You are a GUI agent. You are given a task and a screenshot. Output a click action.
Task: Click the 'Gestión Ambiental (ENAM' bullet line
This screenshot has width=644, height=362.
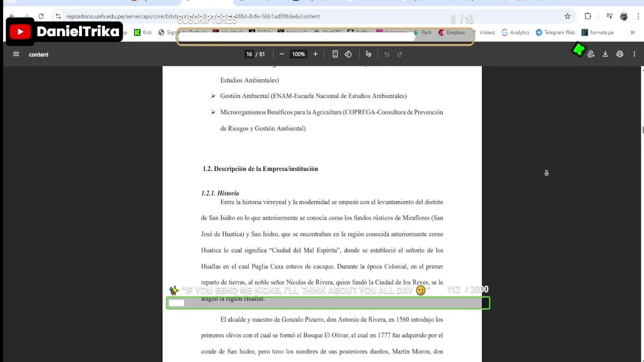tap(313, 96)
